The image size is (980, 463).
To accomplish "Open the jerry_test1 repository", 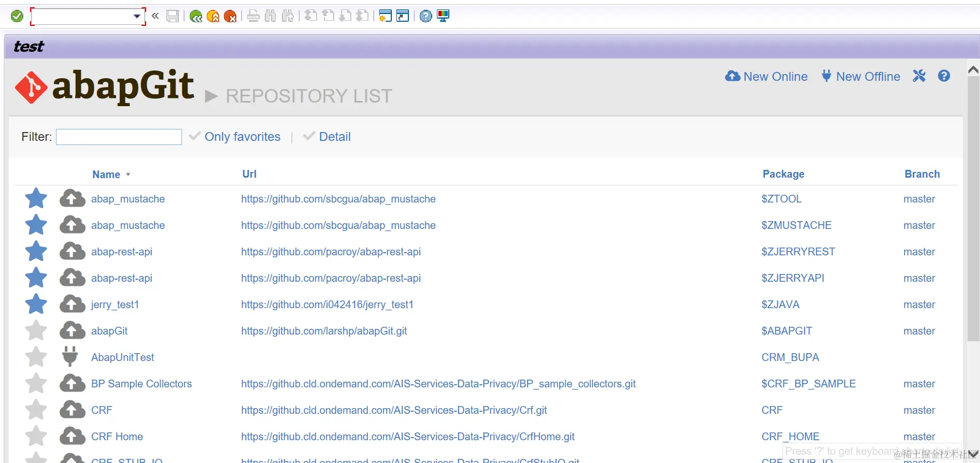I will click(115, 305).
